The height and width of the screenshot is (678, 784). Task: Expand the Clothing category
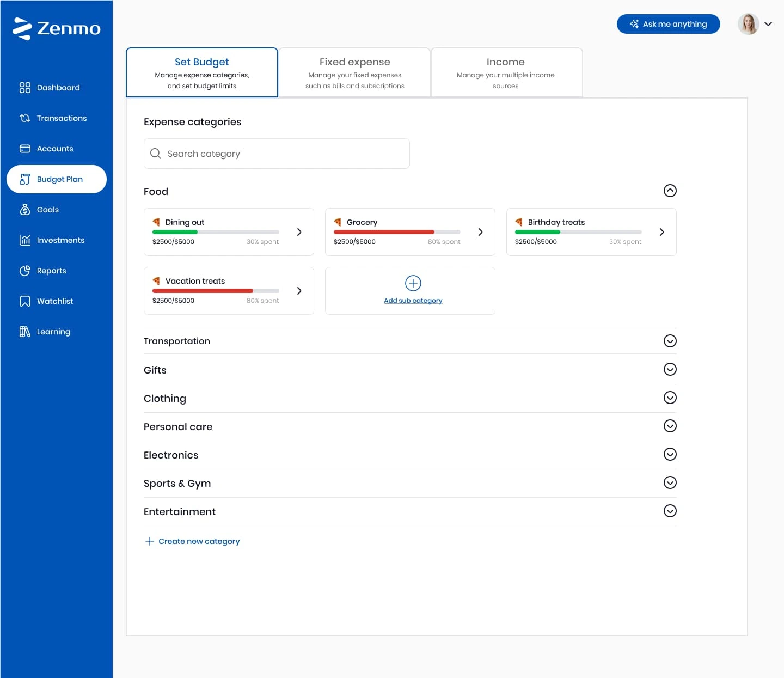click(670, 398)
